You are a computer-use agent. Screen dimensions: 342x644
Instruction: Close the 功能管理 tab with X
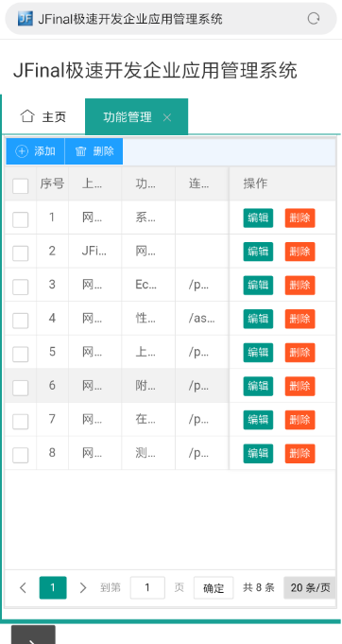coord(167,117)
